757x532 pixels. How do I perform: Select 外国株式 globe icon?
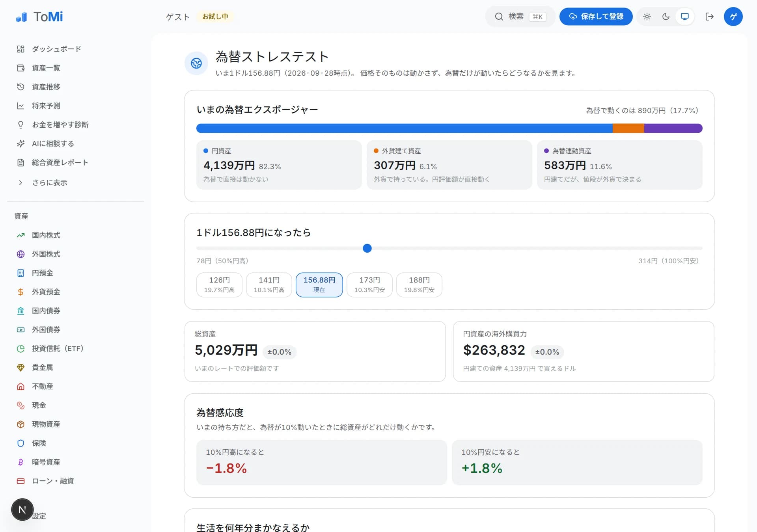[x=21, y=254]
